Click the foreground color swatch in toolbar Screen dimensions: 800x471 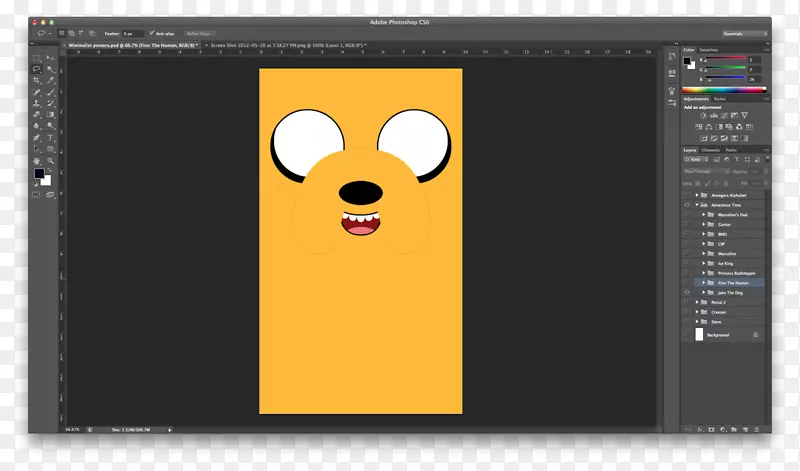tap(40, 173)
